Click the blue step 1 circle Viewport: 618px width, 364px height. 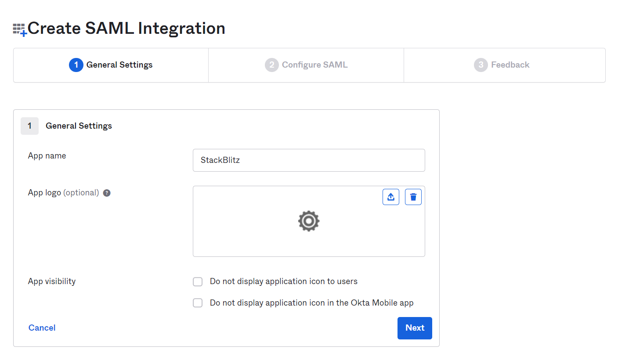76,65
